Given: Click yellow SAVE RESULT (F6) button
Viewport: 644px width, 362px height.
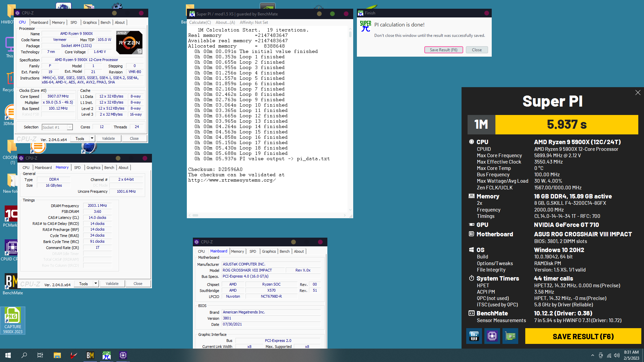Looking at the screenshot, I should pos(583,336).
